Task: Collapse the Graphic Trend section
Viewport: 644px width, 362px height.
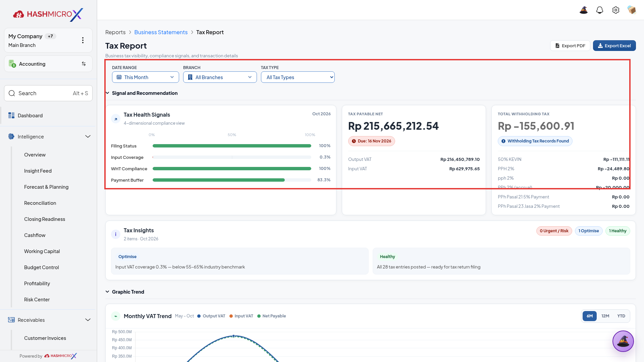Action: point(107,292)
